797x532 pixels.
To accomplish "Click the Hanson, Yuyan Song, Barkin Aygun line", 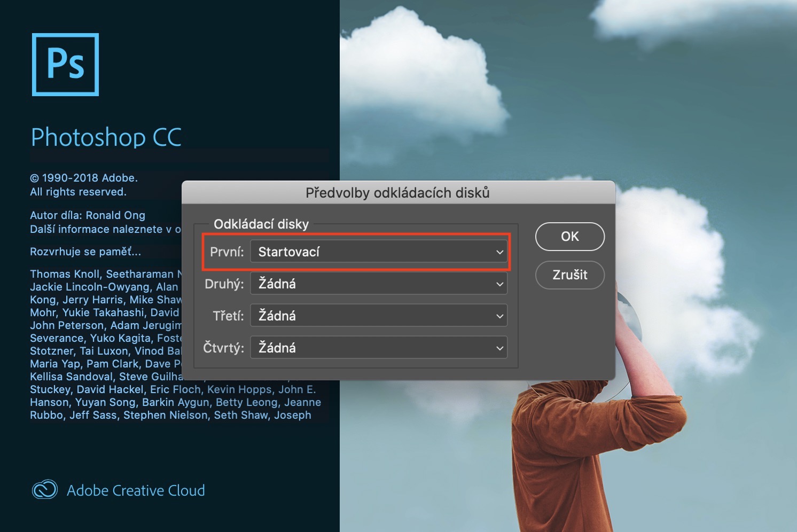I will [176, 402].
